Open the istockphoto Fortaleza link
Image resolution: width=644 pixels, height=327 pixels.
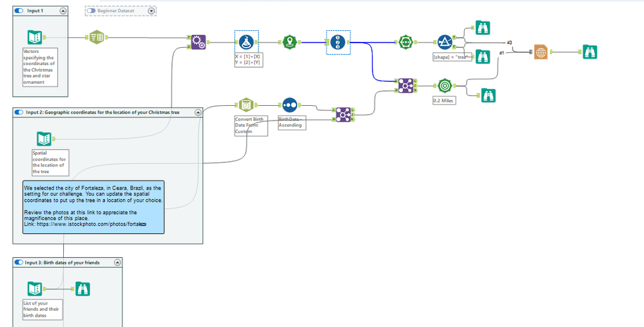click(91, 224)
